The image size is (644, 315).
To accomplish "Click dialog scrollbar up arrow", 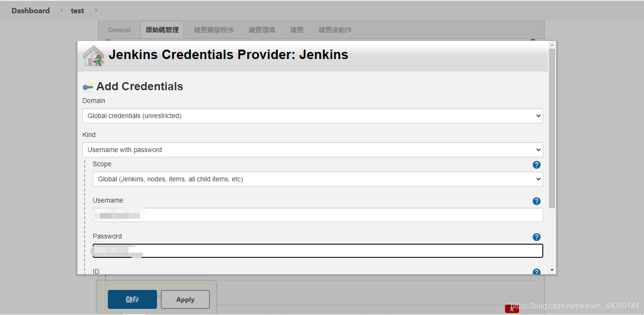I will [x=552, y=44].
